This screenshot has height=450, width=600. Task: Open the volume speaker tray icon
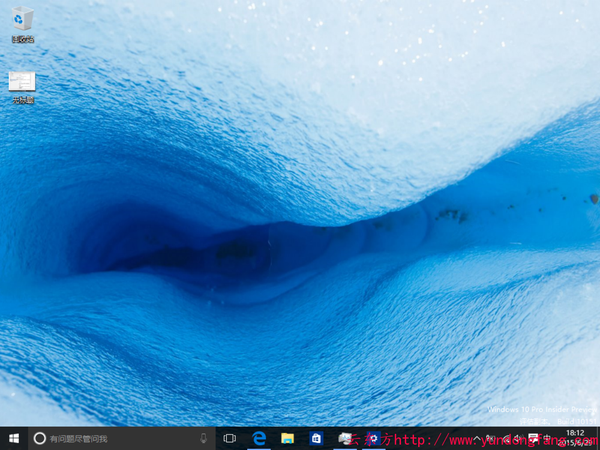[x=517, y=439]
